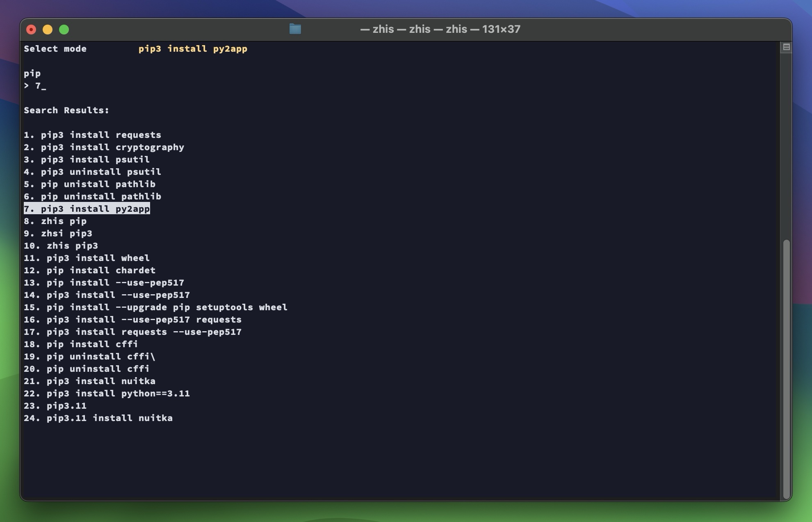Image resolution: width=812 pixels, height=522 pixels.
Task: Click the yellow minimize window button
Action: [x=48, y=30]
